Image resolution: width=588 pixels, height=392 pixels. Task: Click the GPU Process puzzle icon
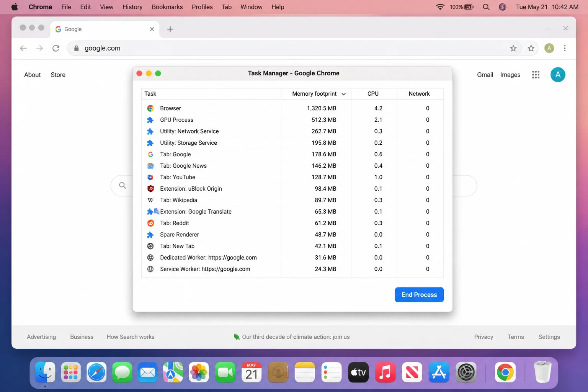(150, 120)
